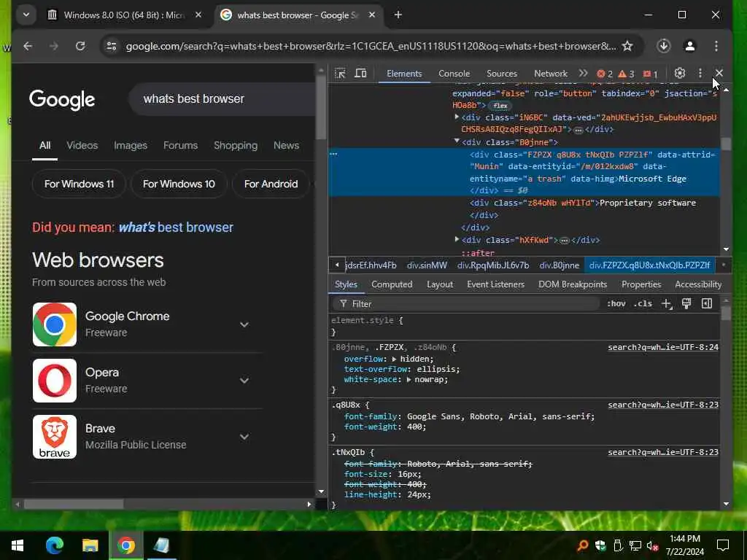Open the Layout tab
Viewport: 747px width, 560px height.
pos(440,284)
